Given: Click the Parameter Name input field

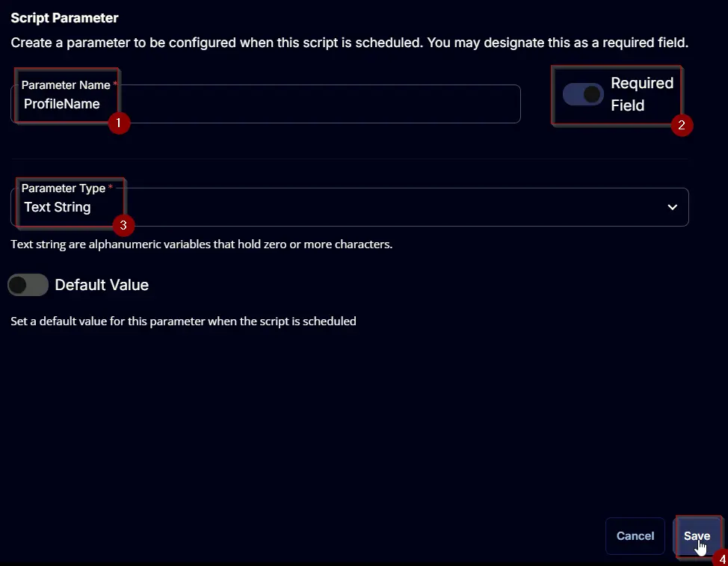Looking at the screenshot, I should (265, 104).
